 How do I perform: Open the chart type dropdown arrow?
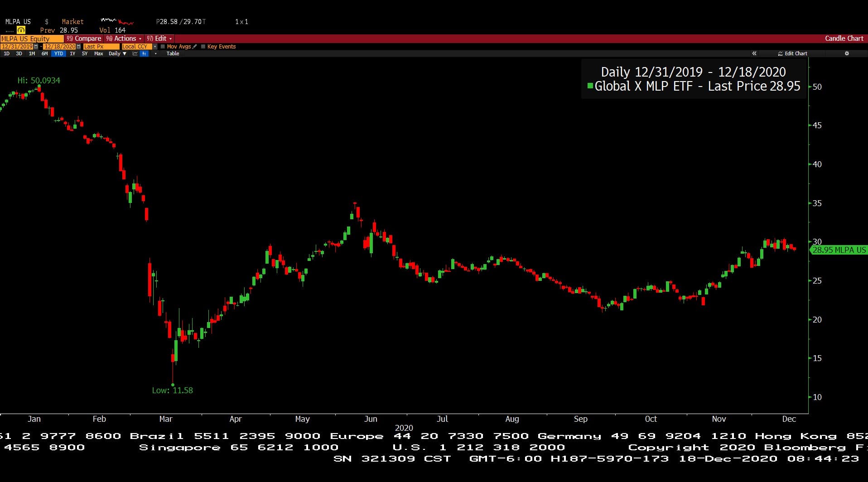click(x=155, y=53)
